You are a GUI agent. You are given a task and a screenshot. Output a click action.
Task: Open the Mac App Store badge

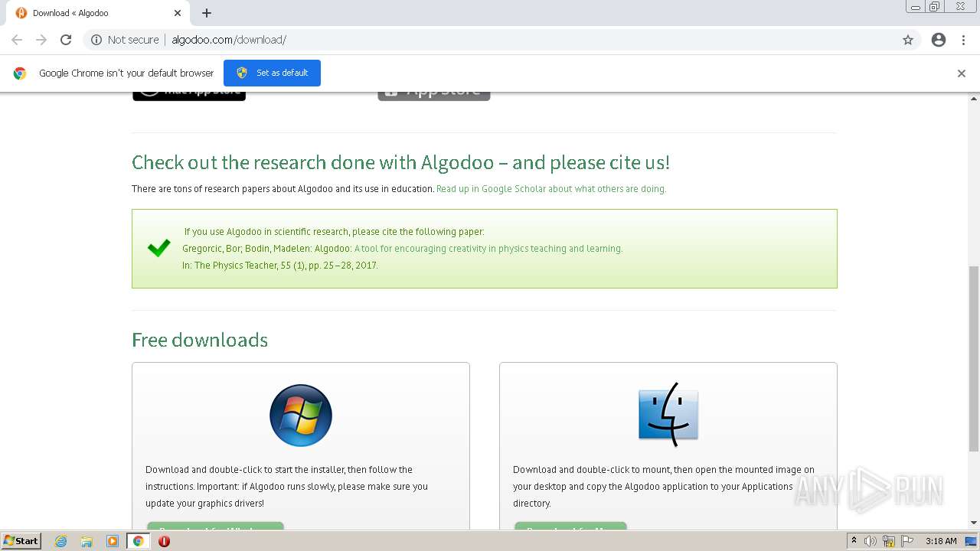click(x=189, y=96)
